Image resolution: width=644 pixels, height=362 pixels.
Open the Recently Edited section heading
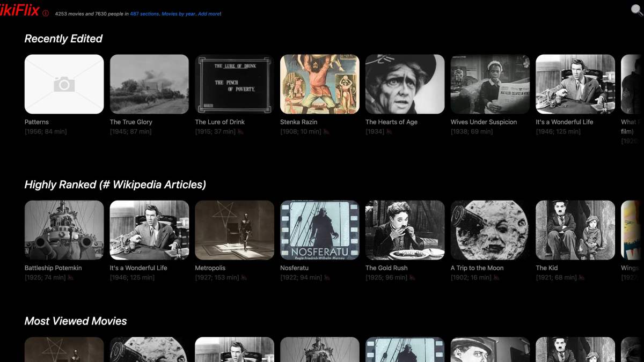pos(63,39)
